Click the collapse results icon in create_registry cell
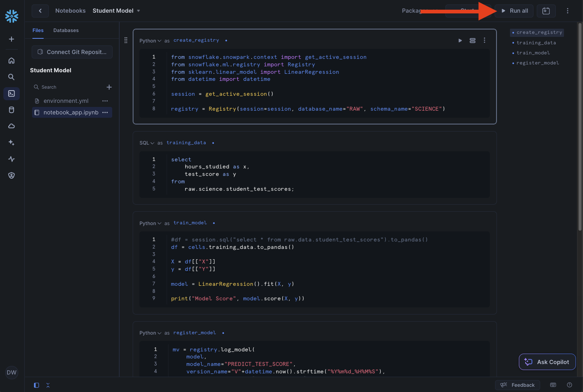583x392 pixels. (472, 40)
